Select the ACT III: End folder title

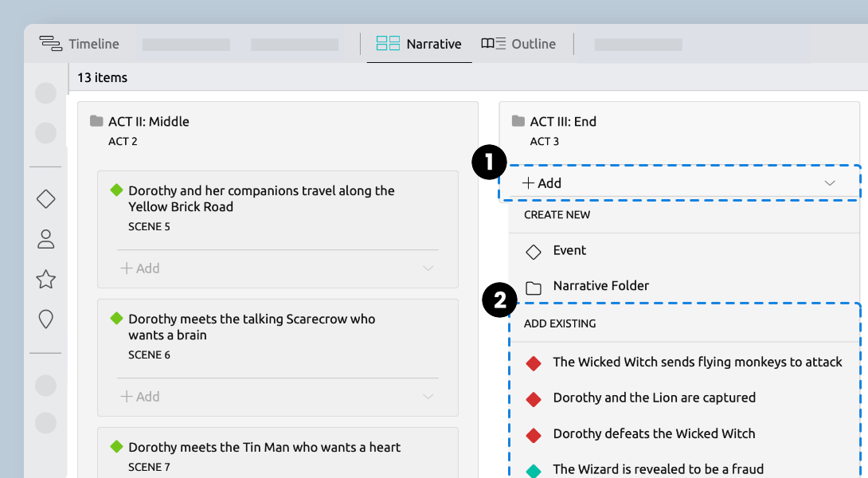pyautogui.click(x=563, y=121)
